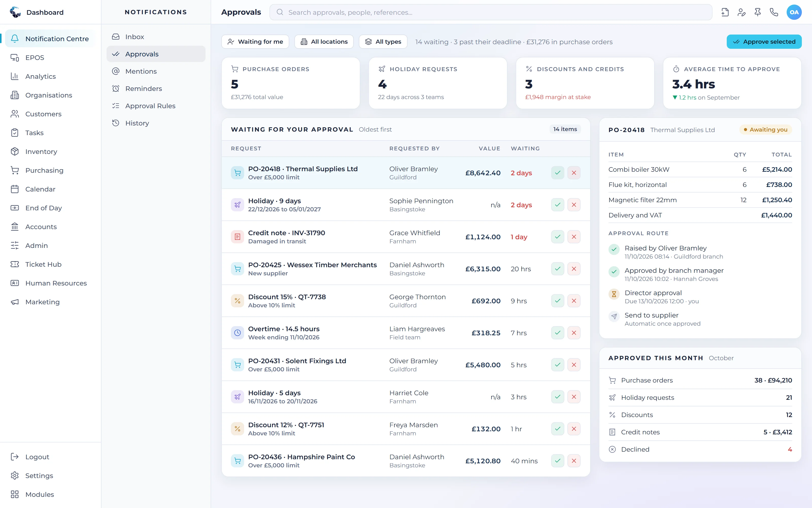Open Reminders in notifications menu
Viewport: 812px width, 508px height.
point(156,88)
